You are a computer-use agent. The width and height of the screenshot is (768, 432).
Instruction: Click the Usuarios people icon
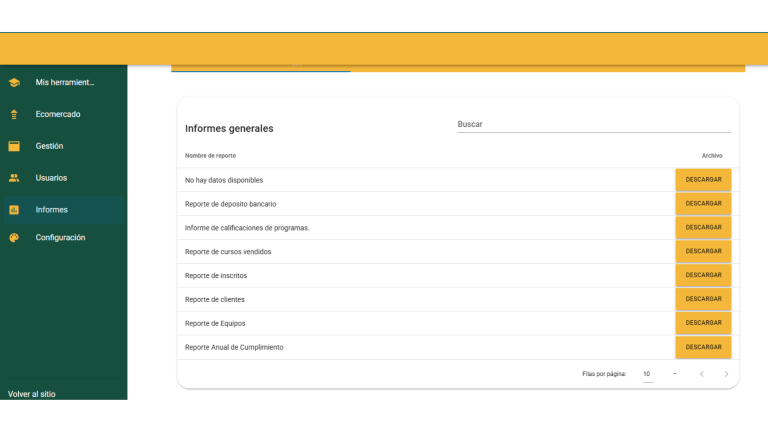[x=14, y=178]
